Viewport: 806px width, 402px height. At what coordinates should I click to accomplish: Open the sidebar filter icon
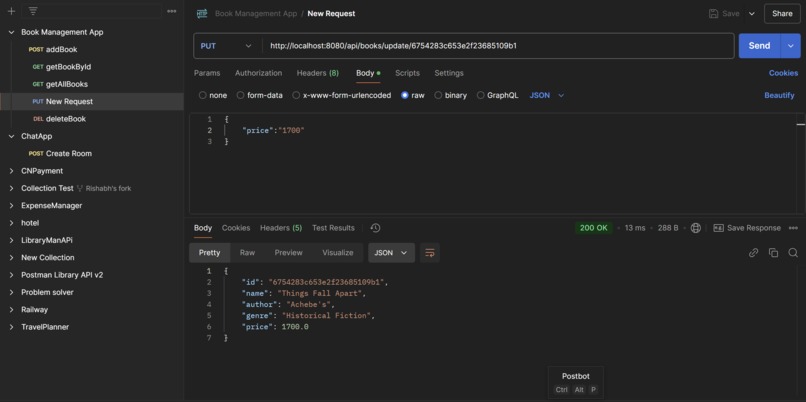(x=33, y=11)
